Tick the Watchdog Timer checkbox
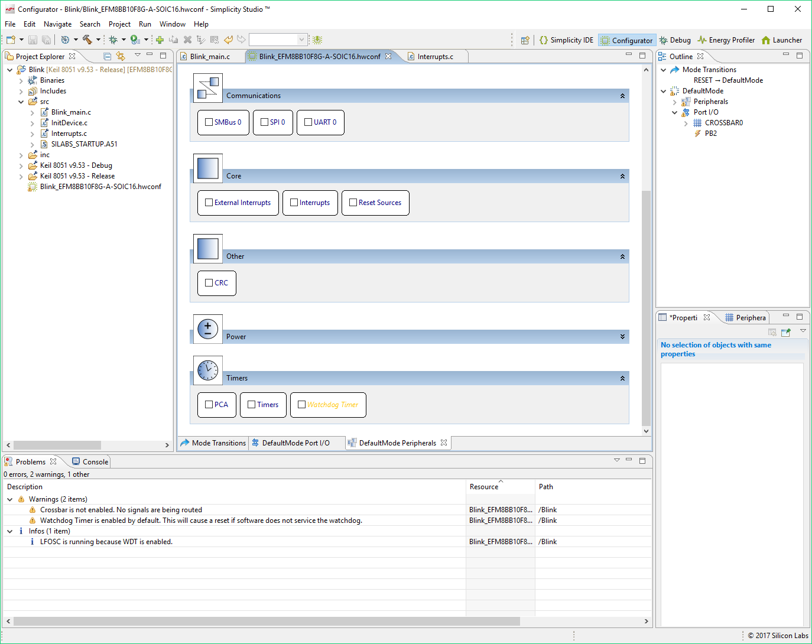Image resolution: width=812 pixels, height=644 pixels. click(302, 405)
